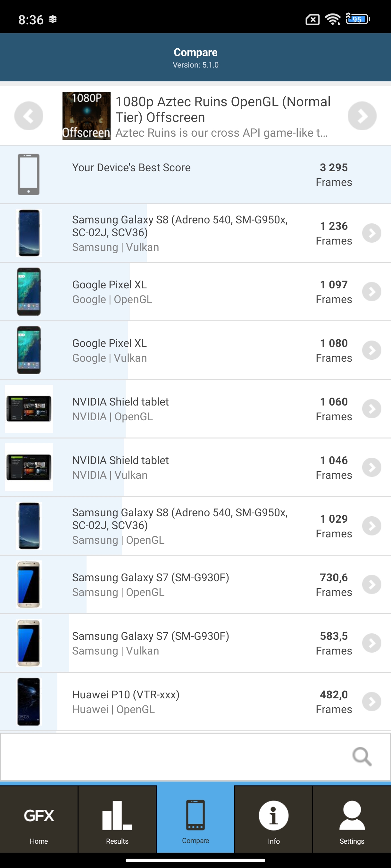Expand Galaxy S8 Vulkan result chevron

coord(371,233)
